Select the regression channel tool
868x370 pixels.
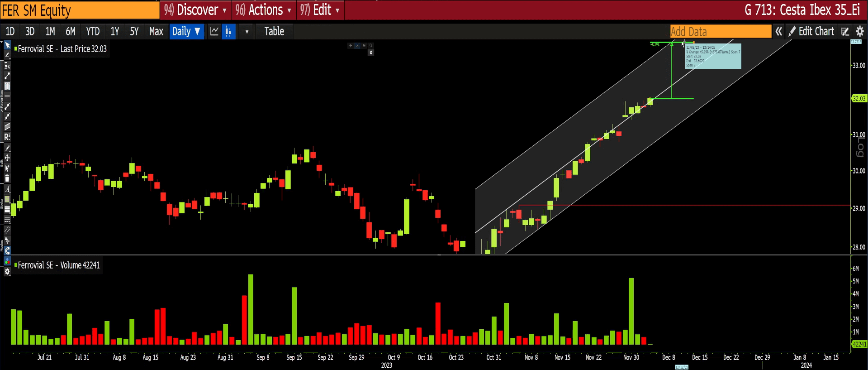7,126
